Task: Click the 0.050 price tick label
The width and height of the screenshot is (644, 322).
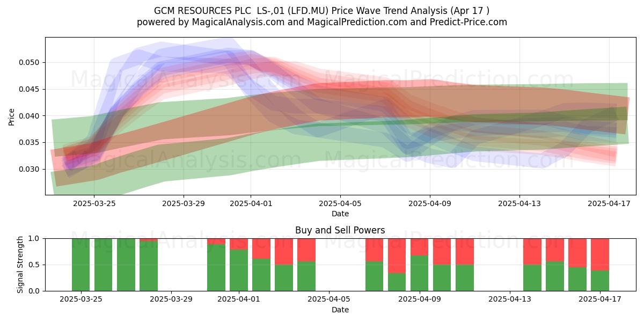Action: [30, 63]
